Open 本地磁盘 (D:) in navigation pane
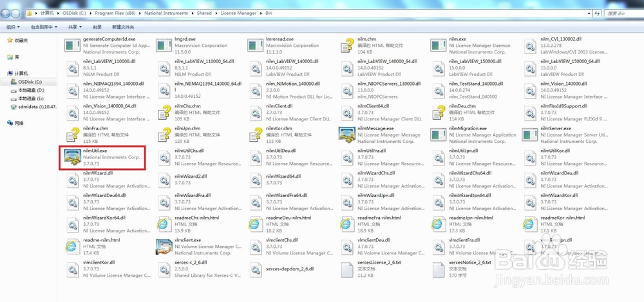This screenshot has width=644, height=302. [31, 90]
